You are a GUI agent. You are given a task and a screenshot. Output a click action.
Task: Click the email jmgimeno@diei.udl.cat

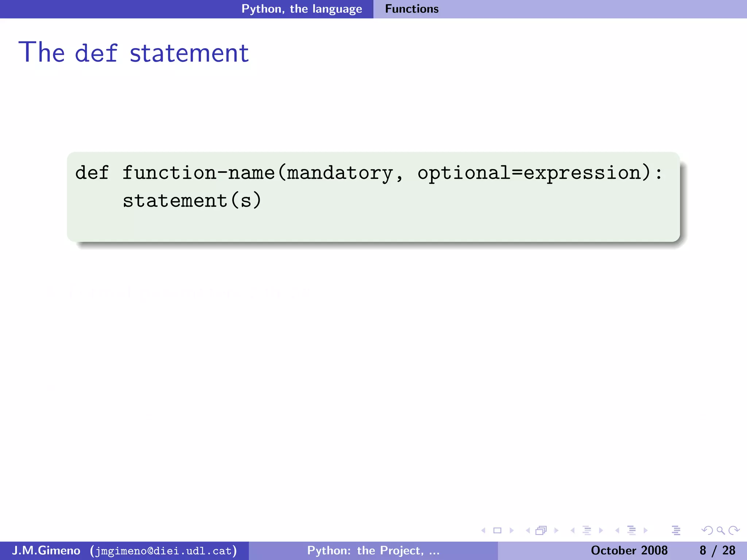pos(164,551)
